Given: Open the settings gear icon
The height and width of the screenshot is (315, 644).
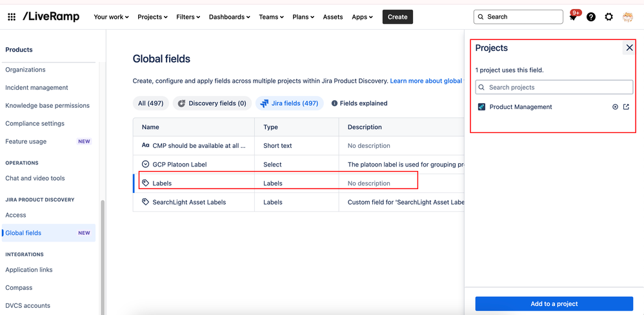Looking at the screenshot, I should pos(609,17).
